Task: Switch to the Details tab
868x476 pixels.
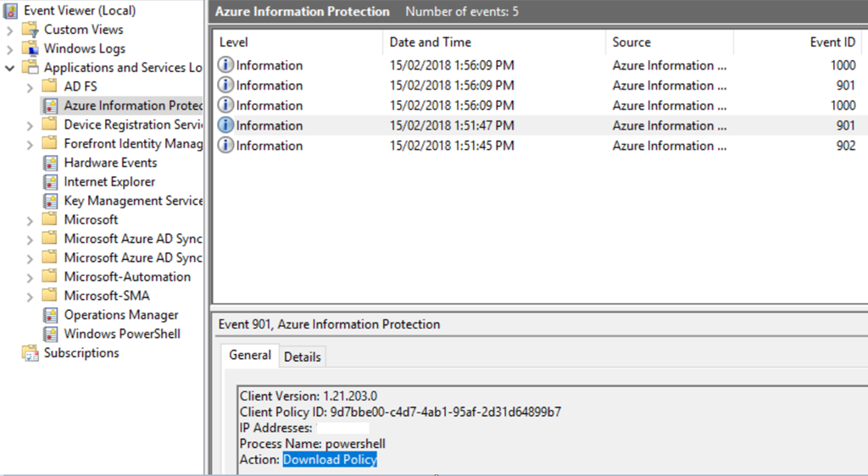Action: tap(302, 357)
